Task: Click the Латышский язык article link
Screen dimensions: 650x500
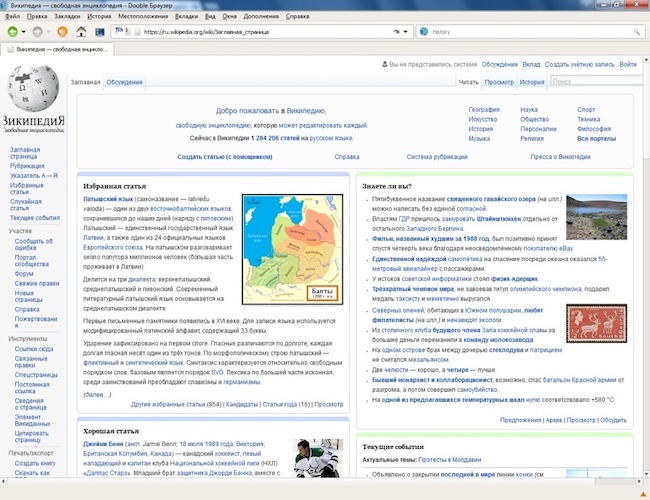Action: 108,199
